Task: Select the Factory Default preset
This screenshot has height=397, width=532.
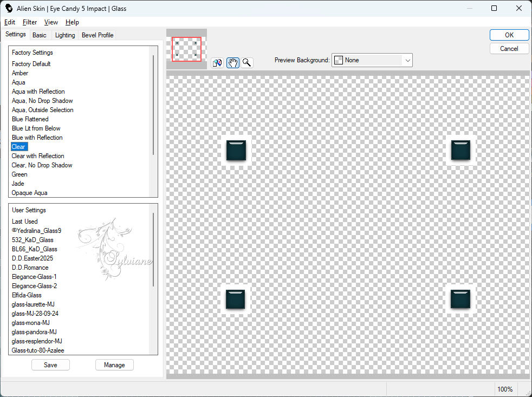Action: pyautogui.click(x=31, y=64)
